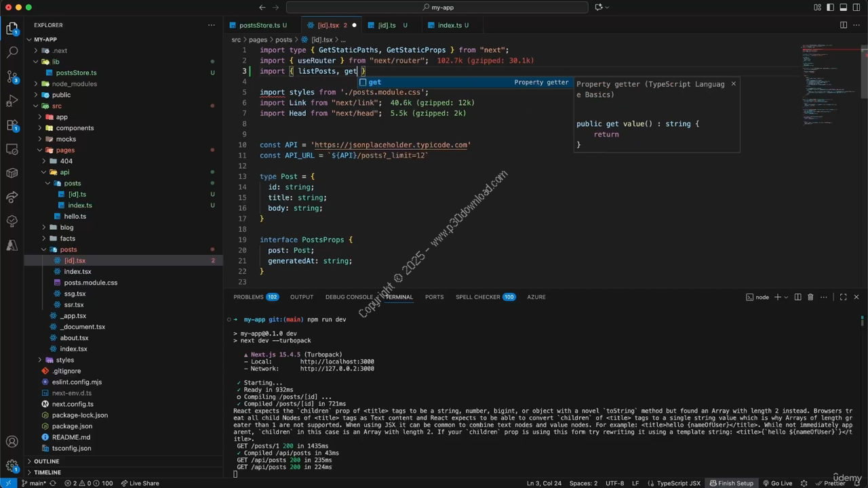Viewport: 868px width, 488px height.
Task: Open the Source Control view
Action: click(x=12, y=77)
